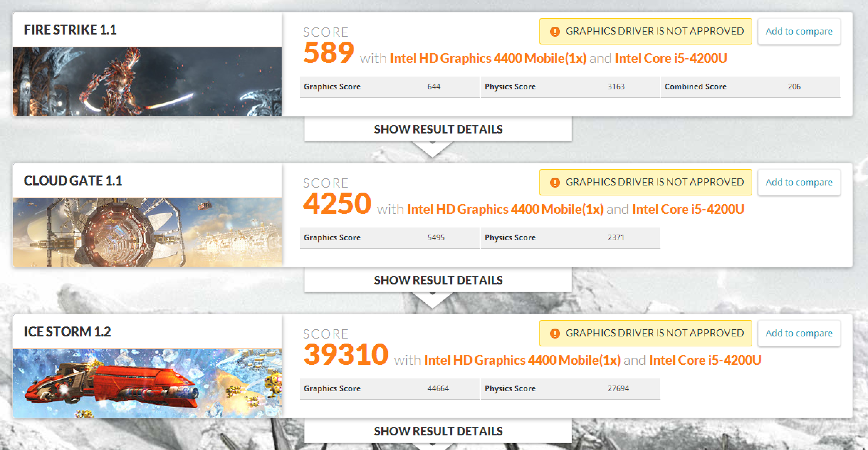This screenshot has height=450, width=868.
Task: Click Fire Strike Physics Score value 3163
Action: click(616, 87)
